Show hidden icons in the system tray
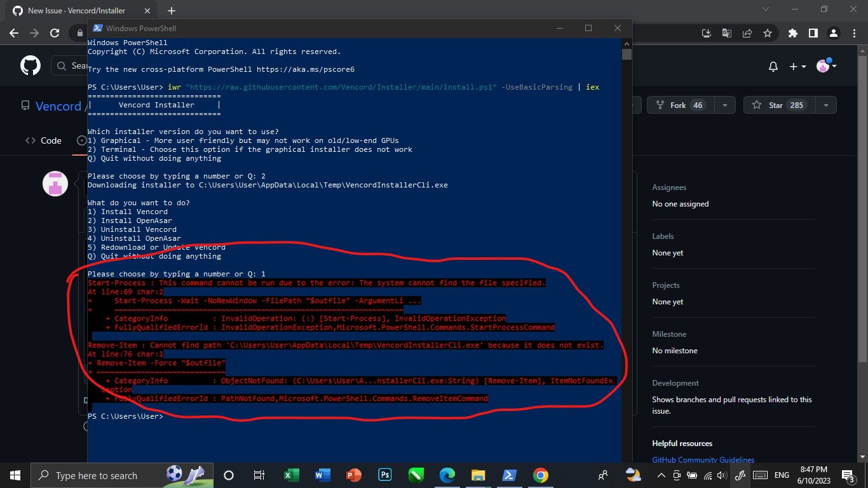 661,475
